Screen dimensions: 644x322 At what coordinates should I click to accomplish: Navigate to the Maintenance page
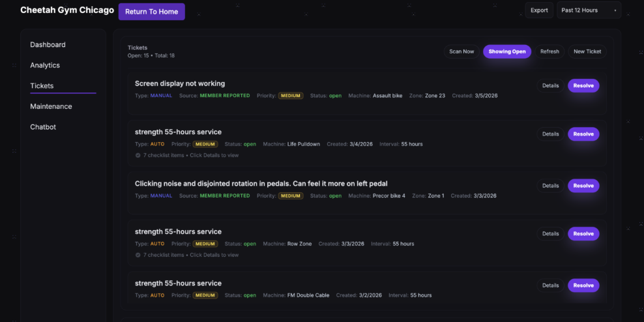coord(51,106)
